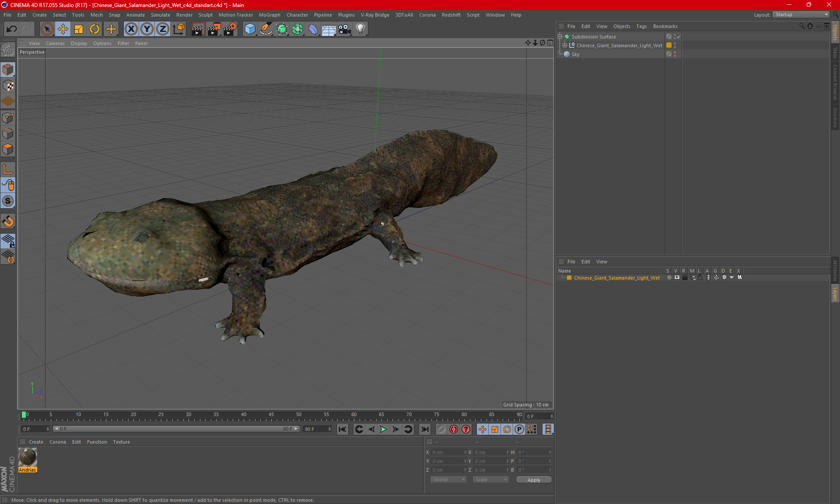840x504 pixels.
Task: Play the animation forward
Action: [x=383, y=429]
